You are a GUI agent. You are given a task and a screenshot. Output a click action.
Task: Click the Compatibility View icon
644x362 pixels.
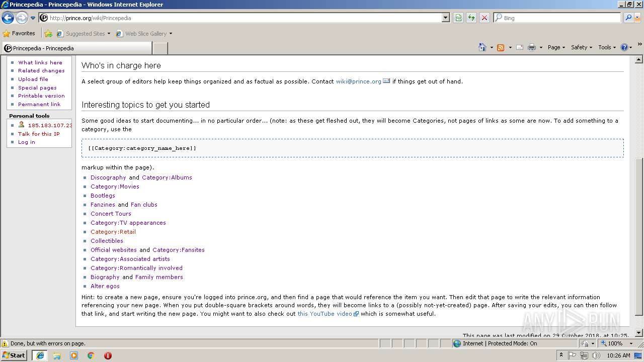click(x=458, y=18)
